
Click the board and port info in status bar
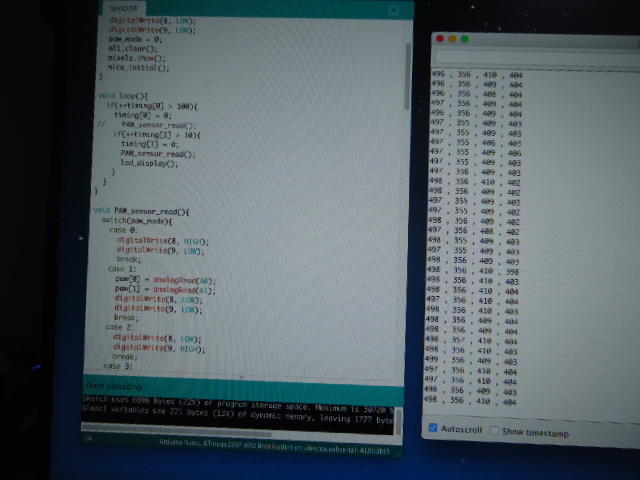tap(274, 448)
